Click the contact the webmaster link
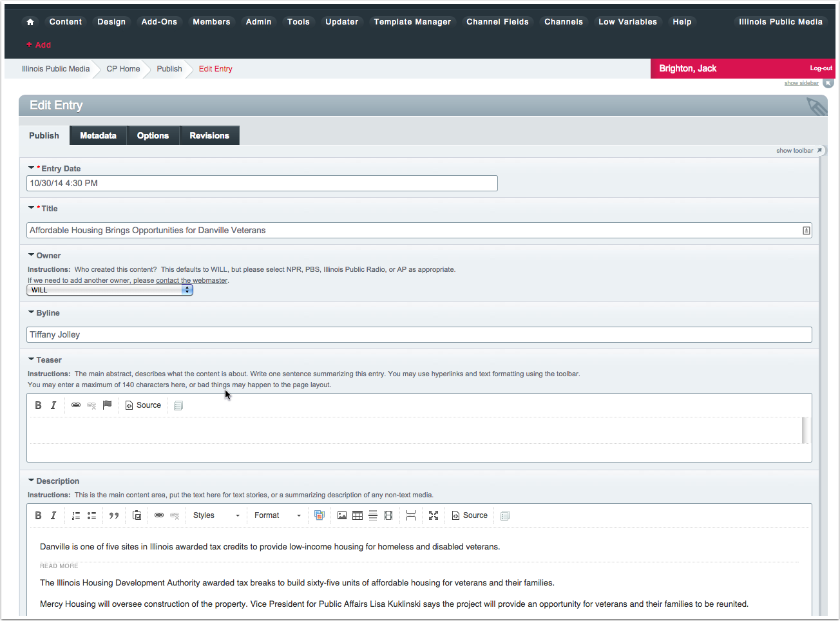Viewport: 840px width, 621px height. (192, 281)
